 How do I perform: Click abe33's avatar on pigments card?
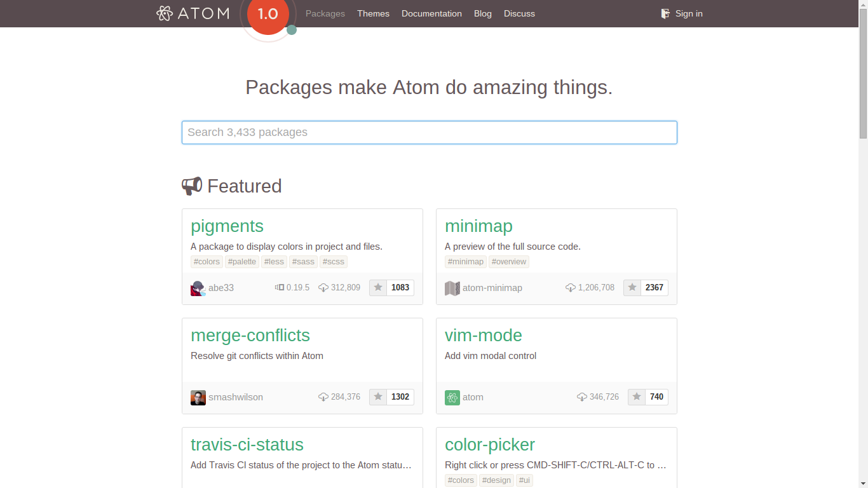(x=198, y=288)
